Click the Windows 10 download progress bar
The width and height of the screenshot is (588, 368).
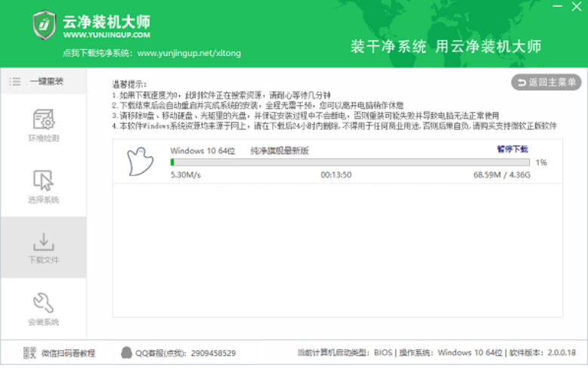pos(350,162)
